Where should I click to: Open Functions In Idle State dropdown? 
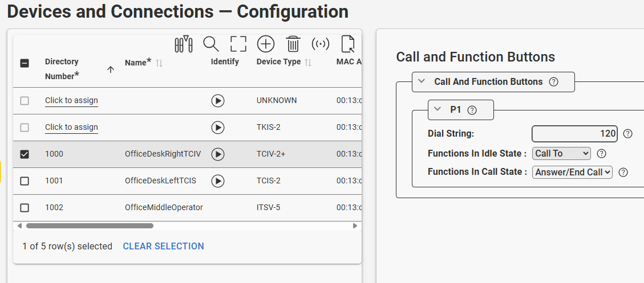(561, 153)
